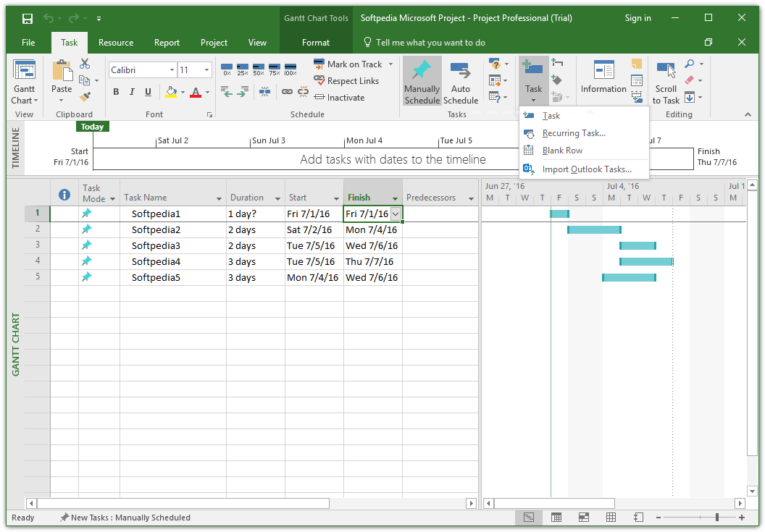Viewport: 765px width, 532px height.
Task: Toggle Italic formatting
Action: pos(132,92)
